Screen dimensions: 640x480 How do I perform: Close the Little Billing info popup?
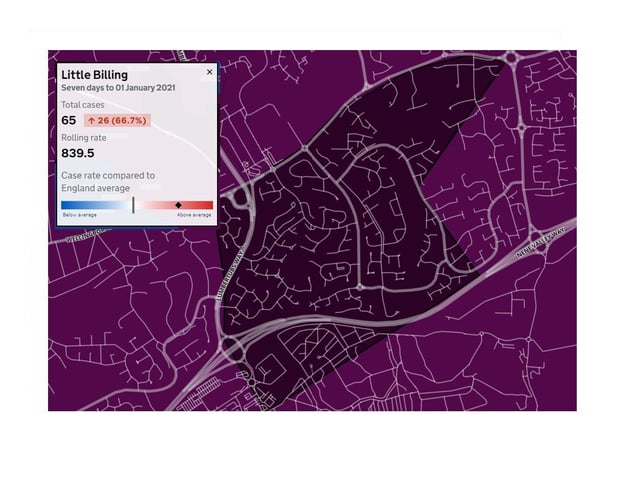click(x=209, y=72)
